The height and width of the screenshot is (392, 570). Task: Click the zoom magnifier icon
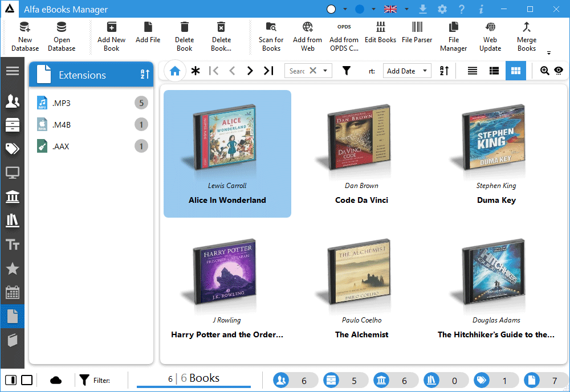[x=544, y=71]
